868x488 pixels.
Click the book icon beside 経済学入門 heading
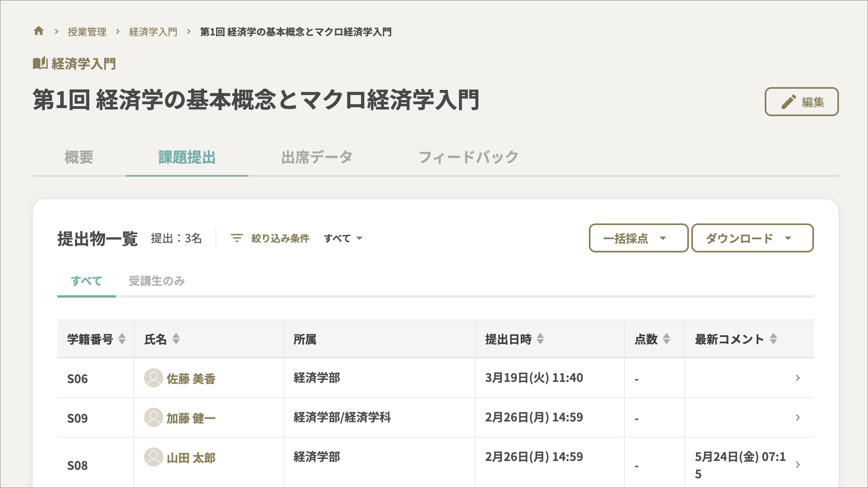click(40, 63)
